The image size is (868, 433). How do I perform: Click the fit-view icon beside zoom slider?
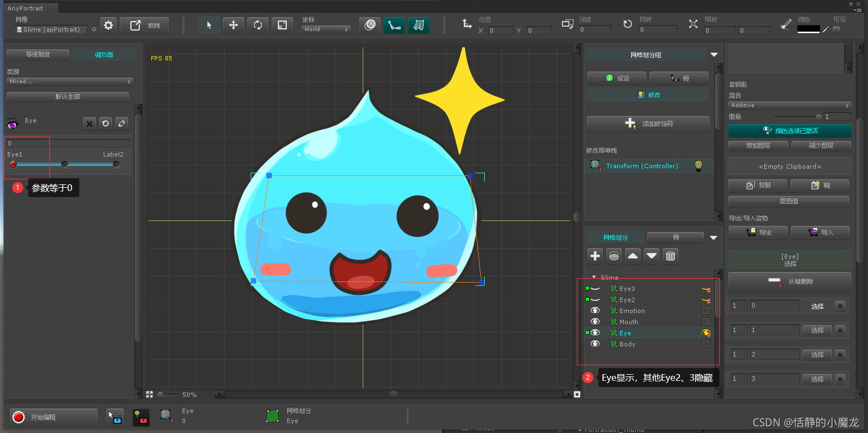(x=150, y=395)
